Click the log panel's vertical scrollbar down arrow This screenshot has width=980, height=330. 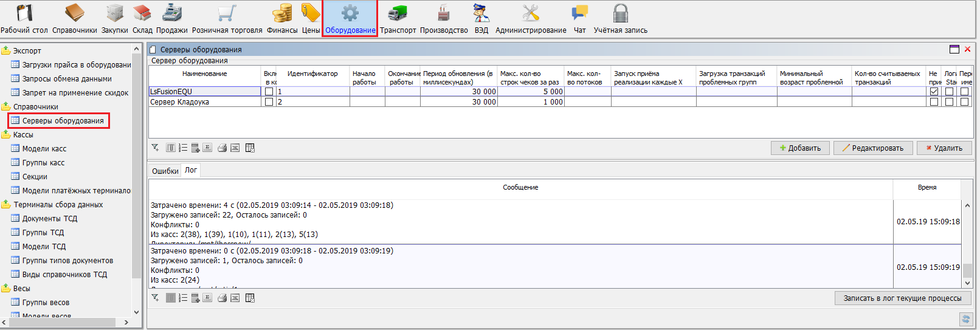pyautogui.click(x=967, y=283)
